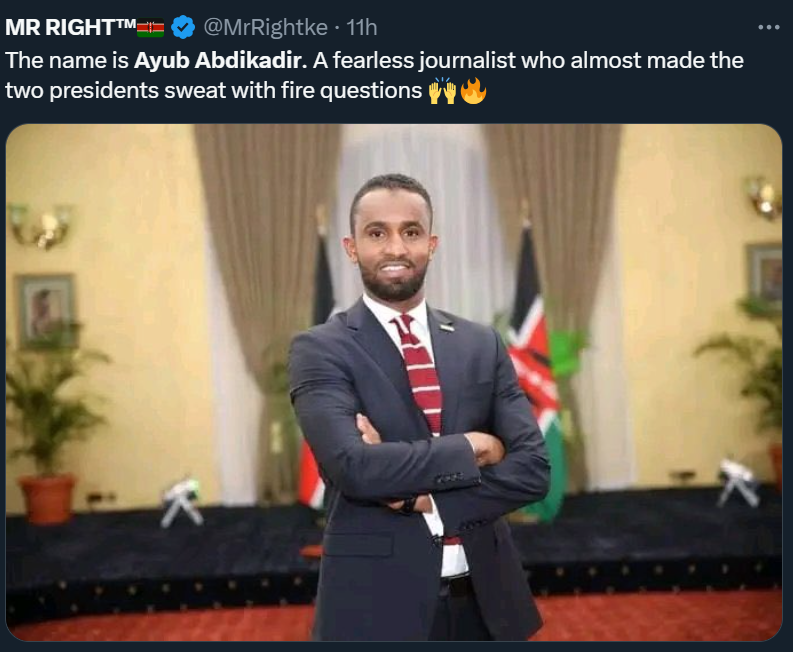Image resolution: width=793 pixels, height=652 pixels.
Task: Open the MR RIGHT™ profile name
Action: click(70, 27)
